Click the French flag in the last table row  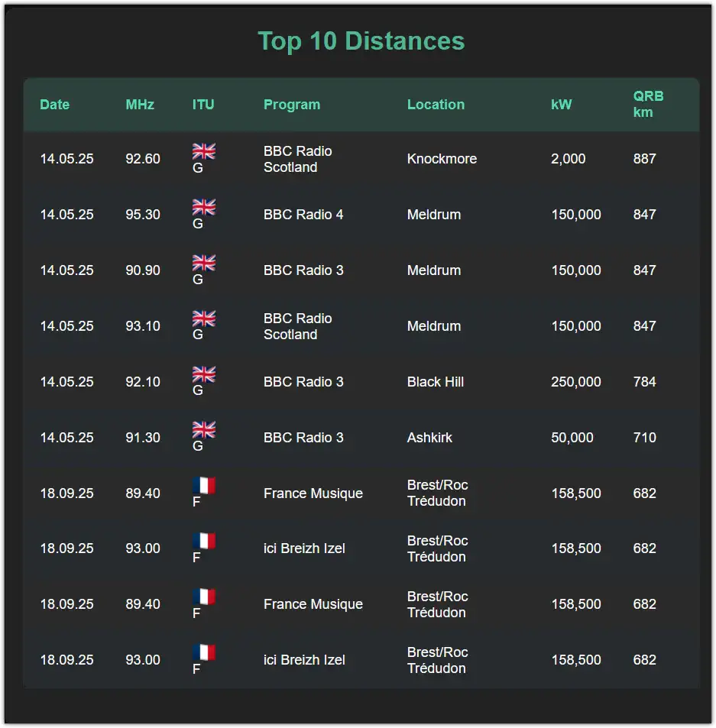click(203, 652)
